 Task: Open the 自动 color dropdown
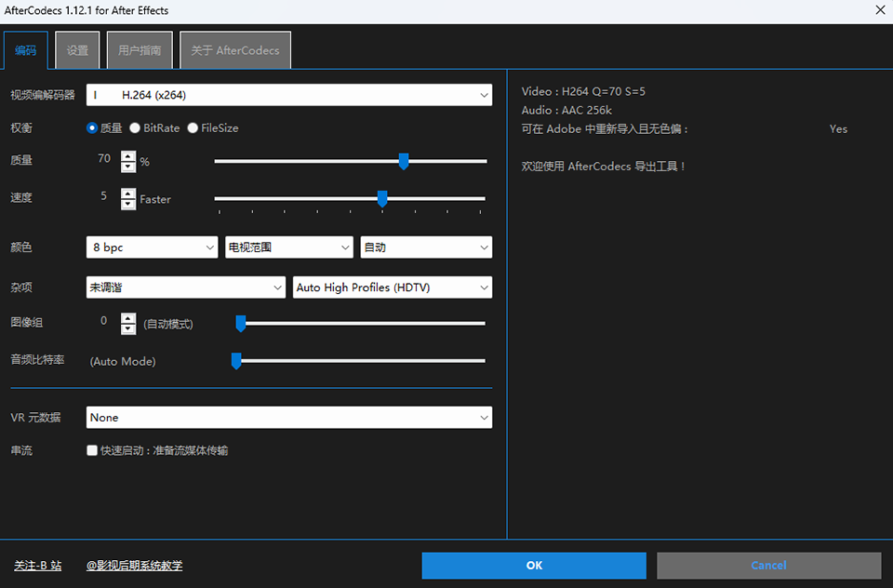(x=426, y=247)
